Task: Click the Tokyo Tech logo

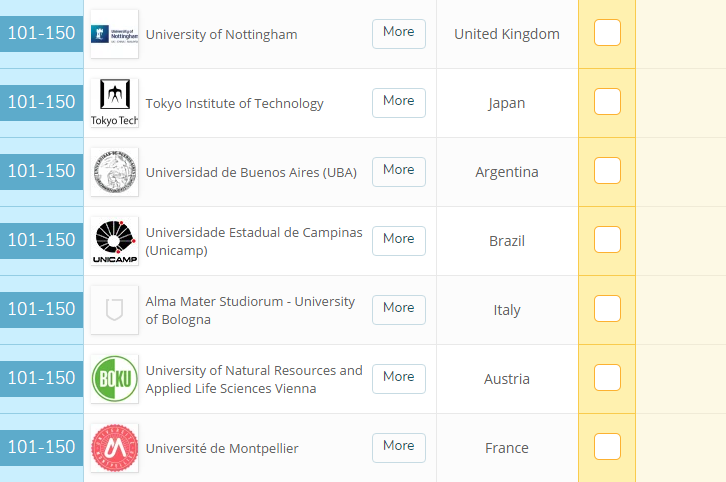Action: click(x=114, y=103)
